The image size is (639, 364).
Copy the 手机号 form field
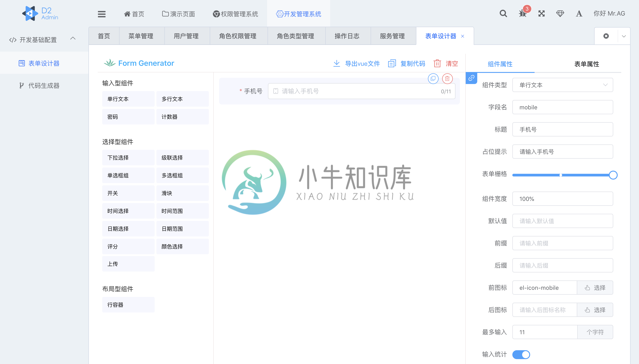click(433, 78)
